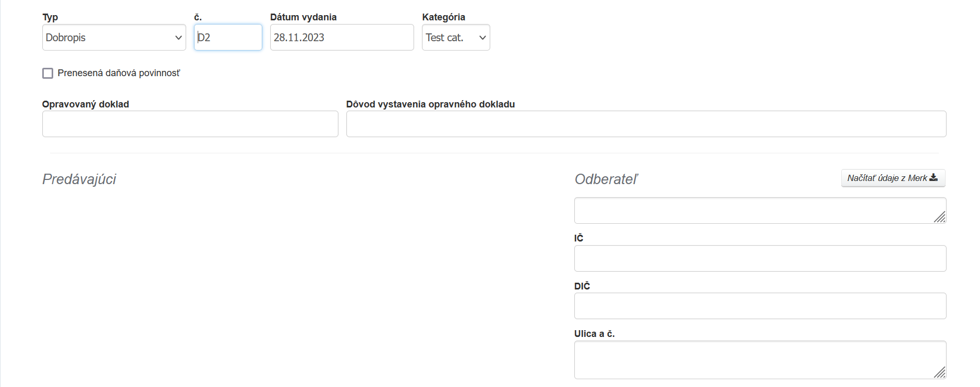Click the Prenesená daňová povinnosť label text
This screenshot has height=387, width=980.
(119, 74)
